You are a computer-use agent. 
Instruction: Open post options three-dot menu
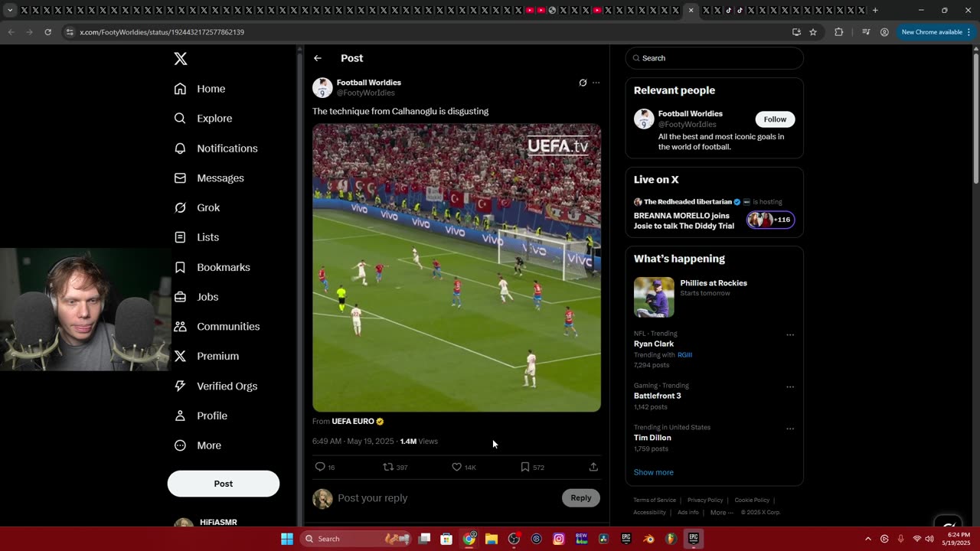pos(596,83)
